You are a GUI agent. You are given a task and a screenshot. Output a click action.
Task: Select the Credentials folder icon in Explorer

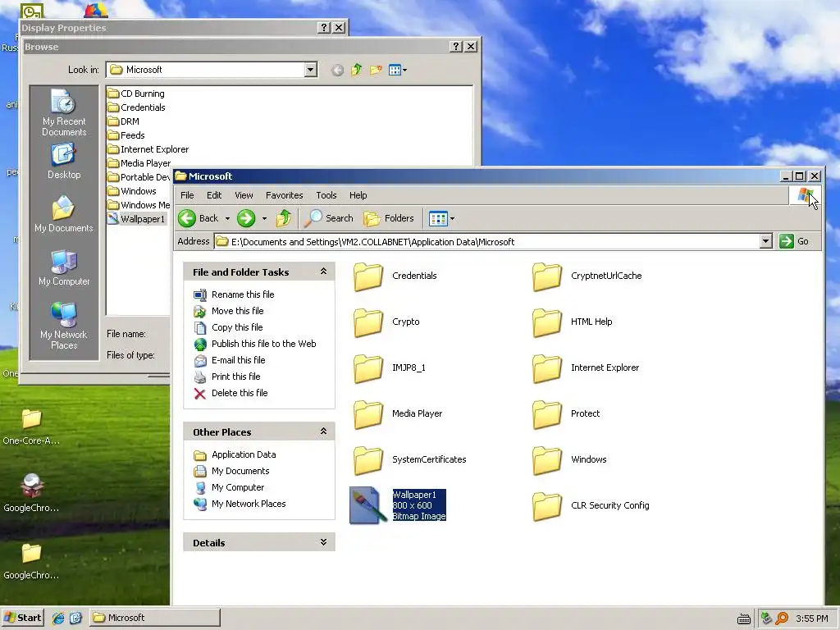[368, 276]
